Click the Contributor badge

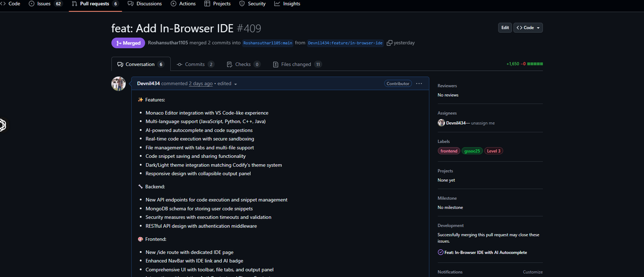[398, 84]
